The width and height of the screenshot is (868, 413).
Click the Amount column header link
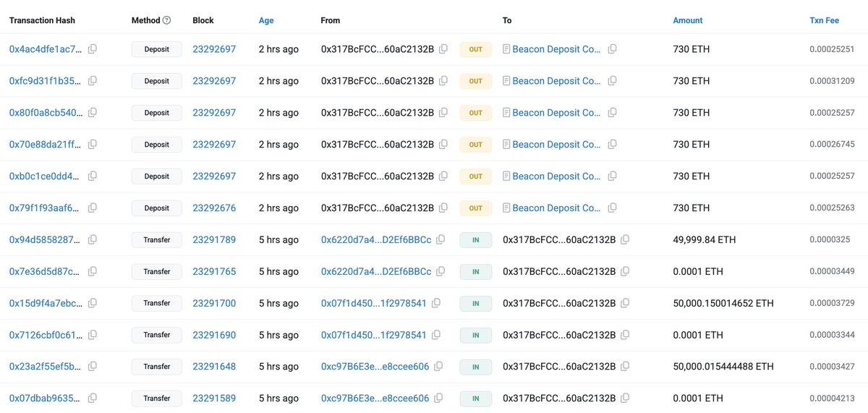[x=687, y=20]
